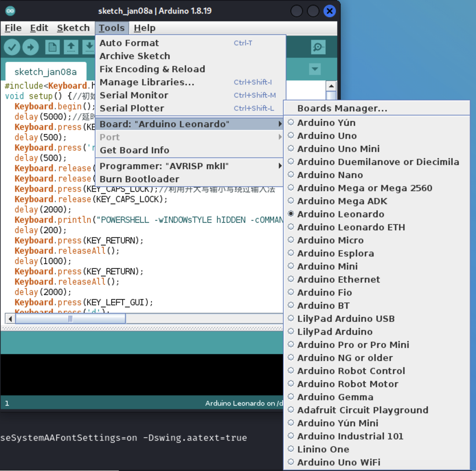The height and width of the screenshot is (471, 476).
Task: Select Arduino Mega or Mega 2560
Action: tap(377, 188)
